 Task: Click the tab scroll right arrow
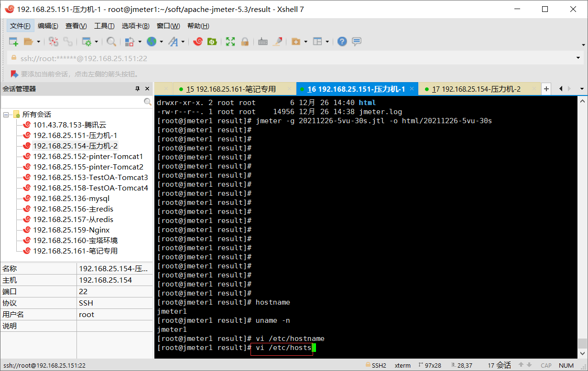(569, 89)
